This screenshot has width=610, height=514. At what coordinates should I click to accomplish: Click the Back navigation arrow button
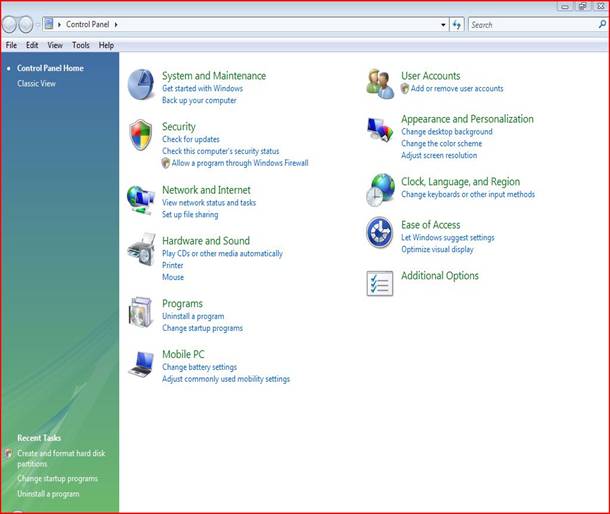9,25
